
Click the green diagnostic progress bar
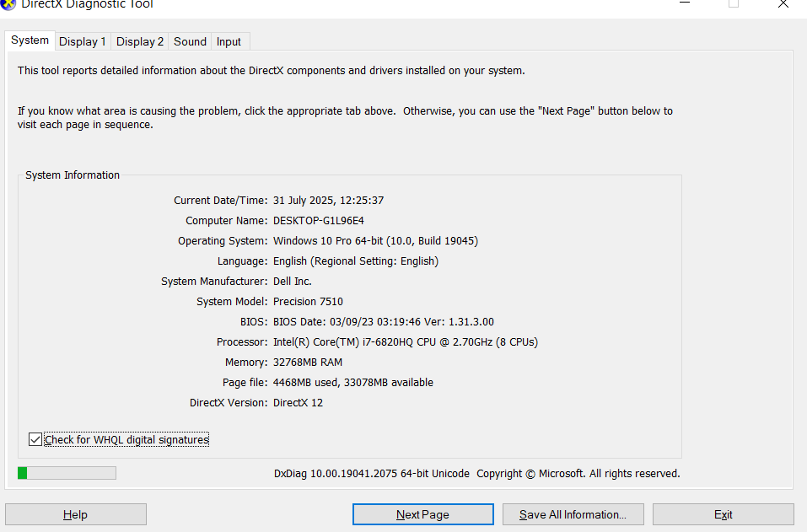[x=67, y=473]
